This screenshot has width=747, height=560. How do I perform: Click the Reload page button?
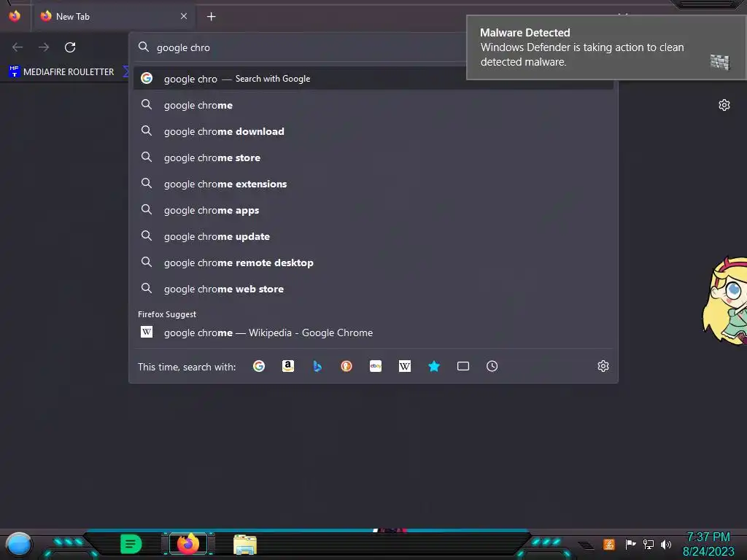coord(70,47)
